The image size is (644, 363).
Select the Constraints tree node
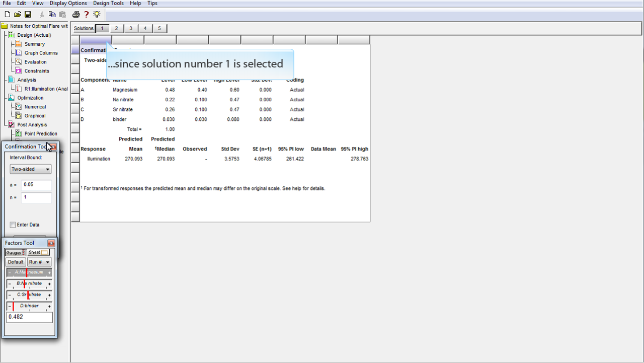[37, 71]
